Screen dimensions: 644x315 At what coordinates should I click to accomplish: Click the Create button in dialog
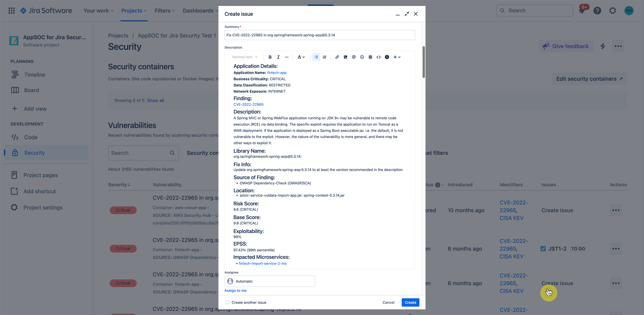pos(411,302)
